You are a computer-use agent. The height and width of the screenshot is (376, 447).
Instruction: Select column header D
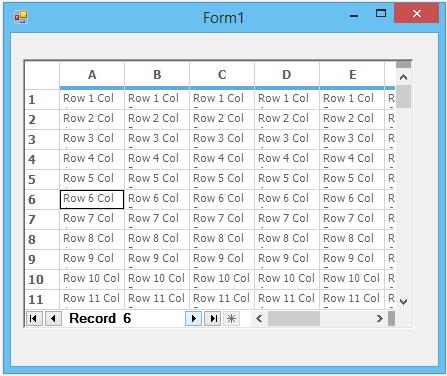[287, 75]
